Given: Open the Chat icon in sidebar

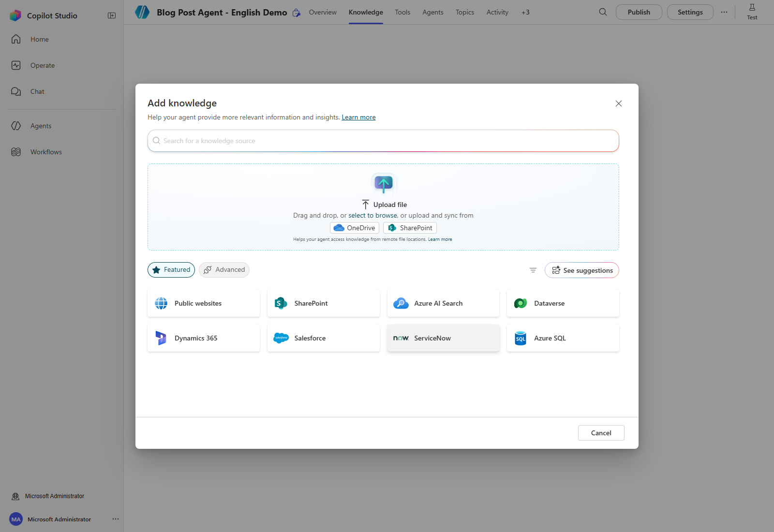Looking at the screenshot, I should tap(16, 91).
